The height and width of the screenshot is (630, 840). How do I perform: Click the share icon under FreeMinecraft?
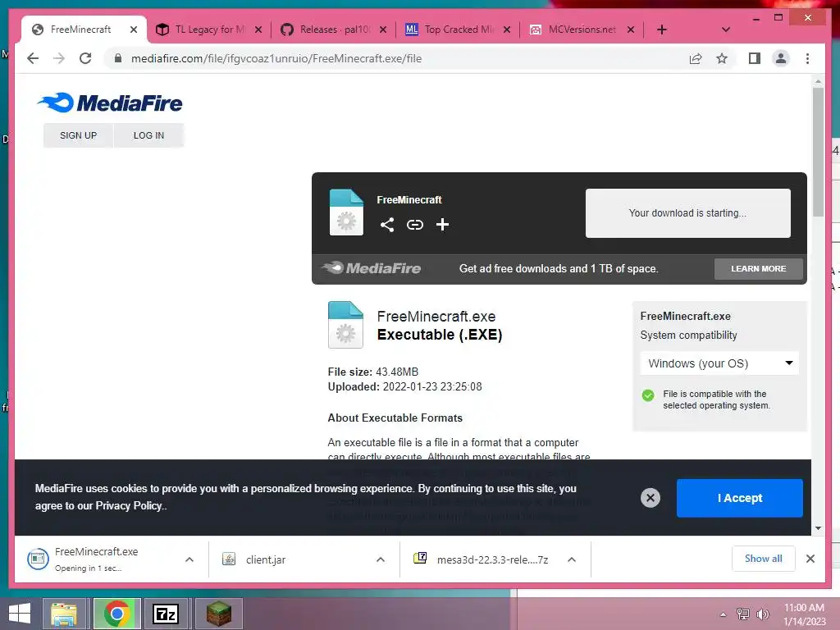click(387, 225)
